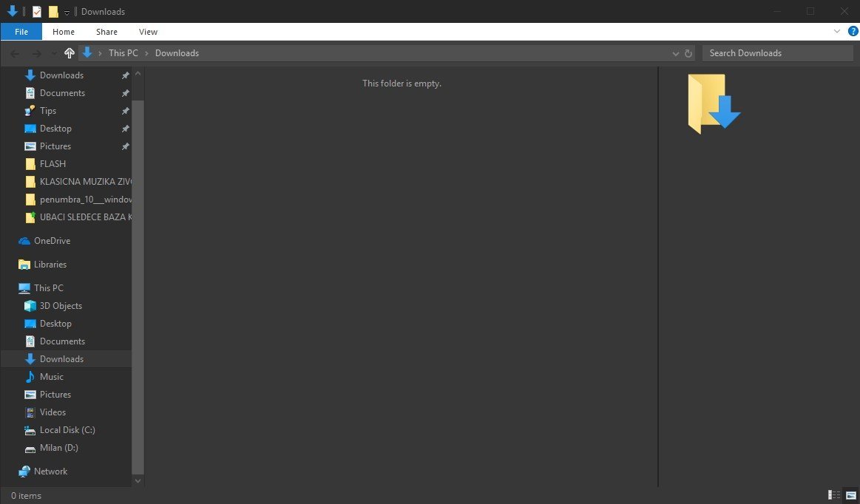Click the Search Downloads field
Screen dimensions: 860x504
pyautogui.click(x=778, y=53)
